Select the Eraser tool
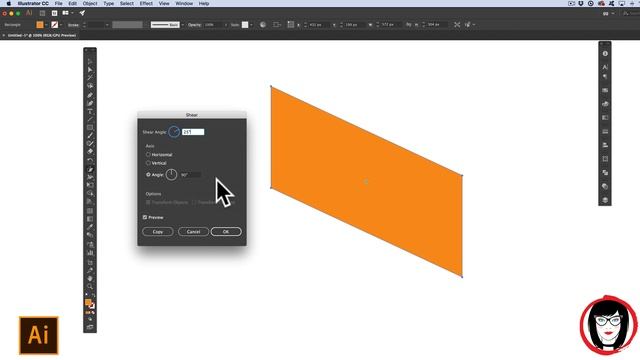Image resolution: width=640 pixels, height=360 pixels. pyautogui.click(x=90, y=151)
